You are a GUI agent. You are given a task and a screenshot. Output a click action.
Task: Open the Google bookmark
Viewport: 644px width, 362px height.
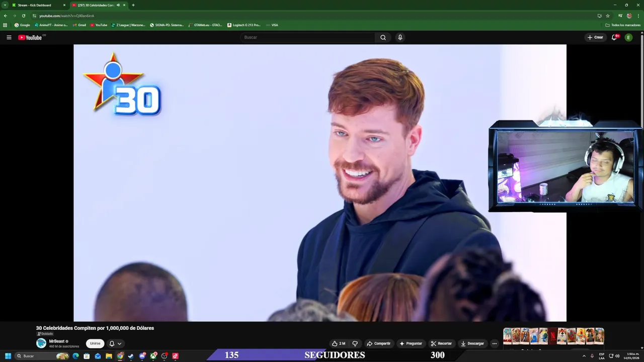click(x=22, y=25)
